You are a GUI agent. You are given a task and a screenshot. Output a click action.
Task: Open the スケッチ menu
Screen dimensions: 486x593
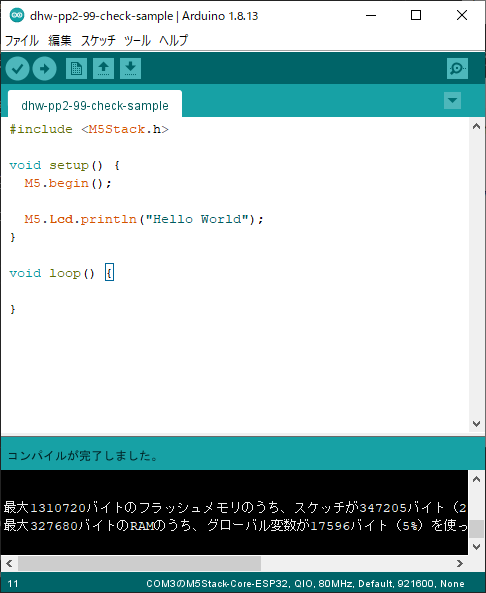[98, 40]
